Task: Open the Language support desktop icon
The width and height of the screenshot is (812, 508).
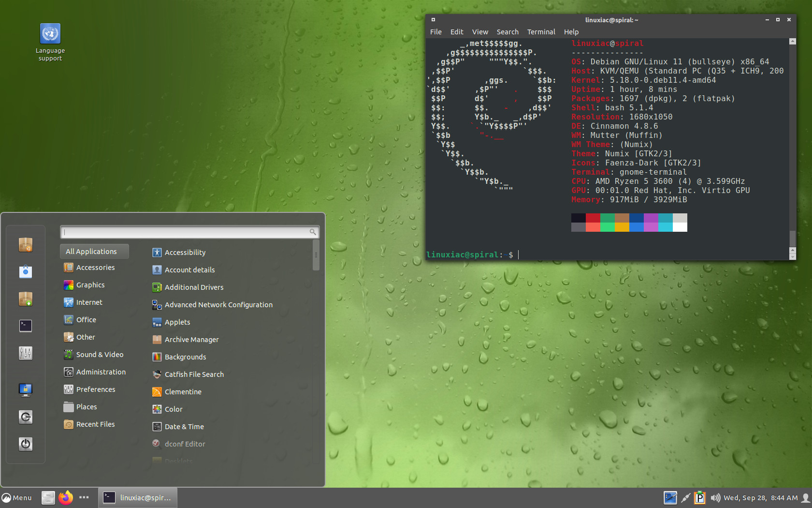Action: (x=50, y=43)
